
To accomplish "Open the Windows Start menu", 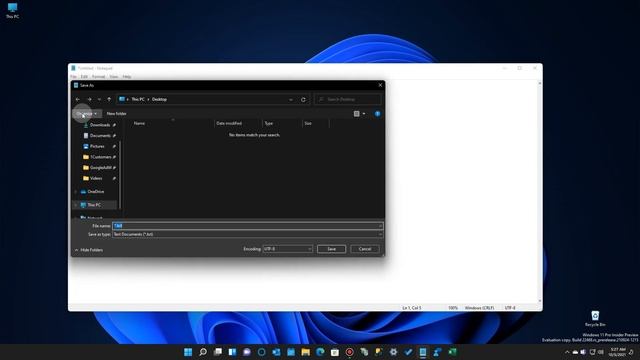I will coord(188,352).
